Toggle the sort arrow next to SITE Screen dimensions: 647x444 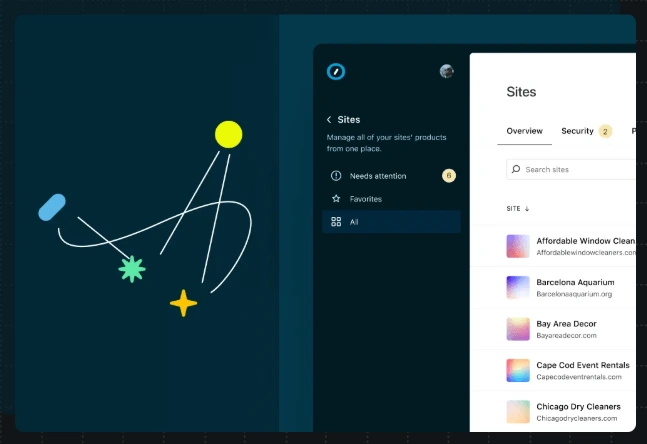(x=527, y=209)
